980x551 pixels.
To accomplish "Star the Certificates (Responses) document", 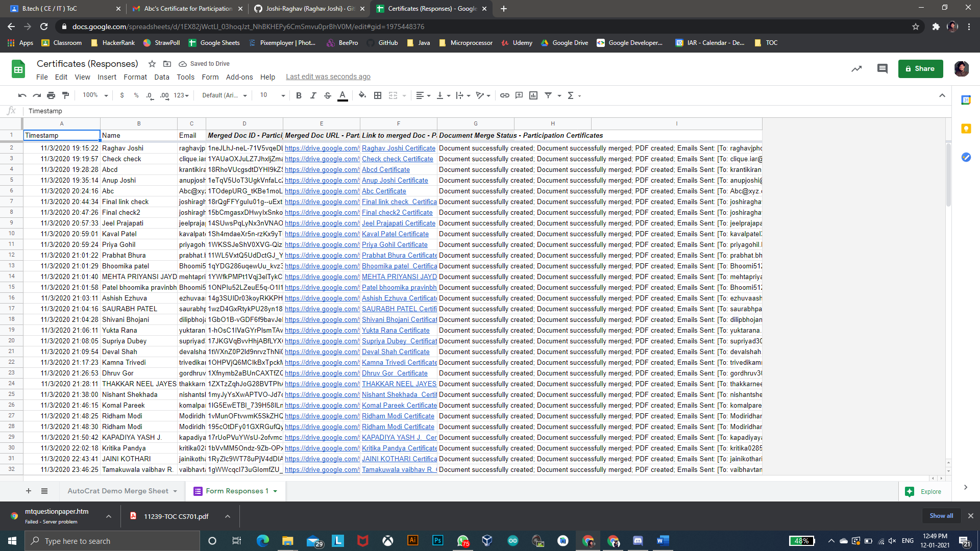I will tap(152, 64).
